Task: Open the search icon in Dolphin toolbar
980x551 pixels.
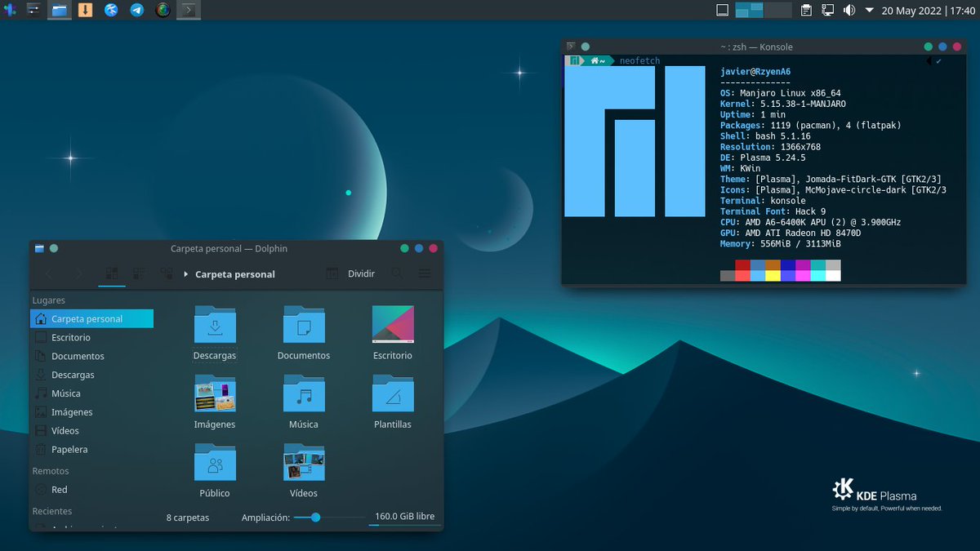Action: (x=396, y=274)
